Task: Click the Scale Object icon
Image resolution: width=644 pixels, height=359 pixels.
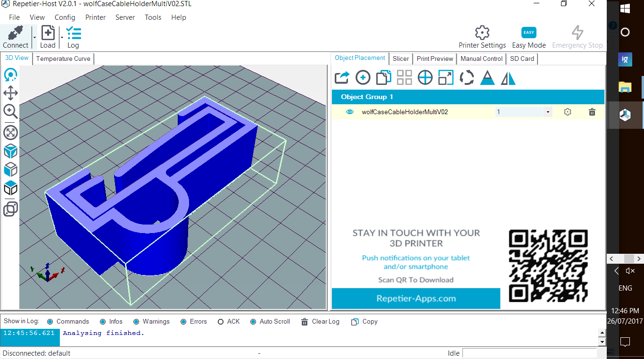Action: [x=446, y=77]
